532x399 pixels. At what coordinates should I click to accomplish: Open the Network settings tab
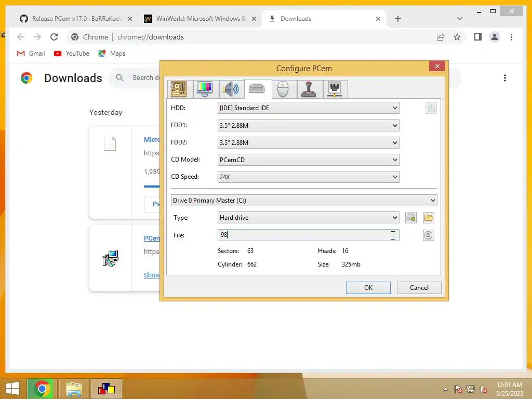pos(335,89)
